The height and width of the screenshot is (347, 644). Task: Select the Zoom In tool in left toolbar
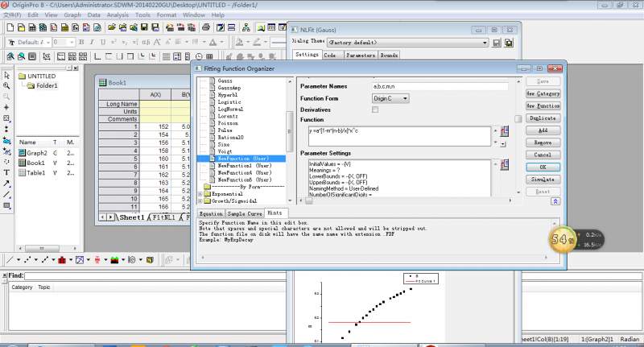(x=6, y=85)
